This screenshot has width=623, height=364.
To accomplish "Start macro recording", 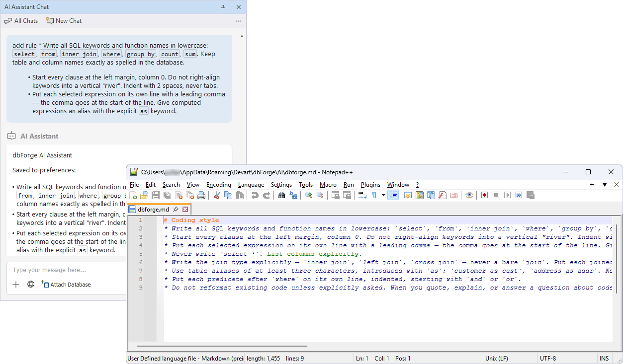I will (x=484, y=195).
